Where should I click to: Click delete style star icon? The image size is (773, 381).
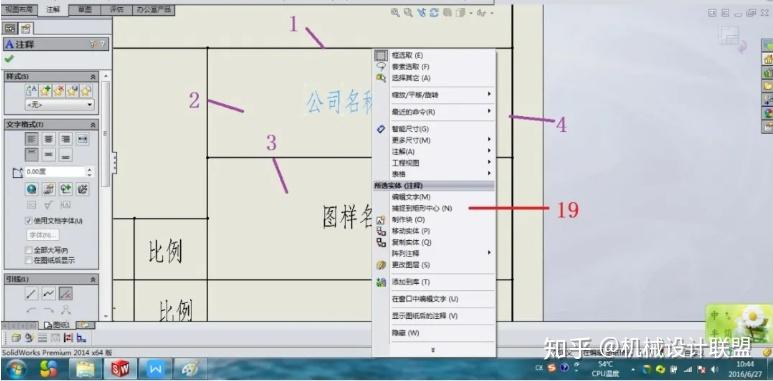tap(59, 91)
